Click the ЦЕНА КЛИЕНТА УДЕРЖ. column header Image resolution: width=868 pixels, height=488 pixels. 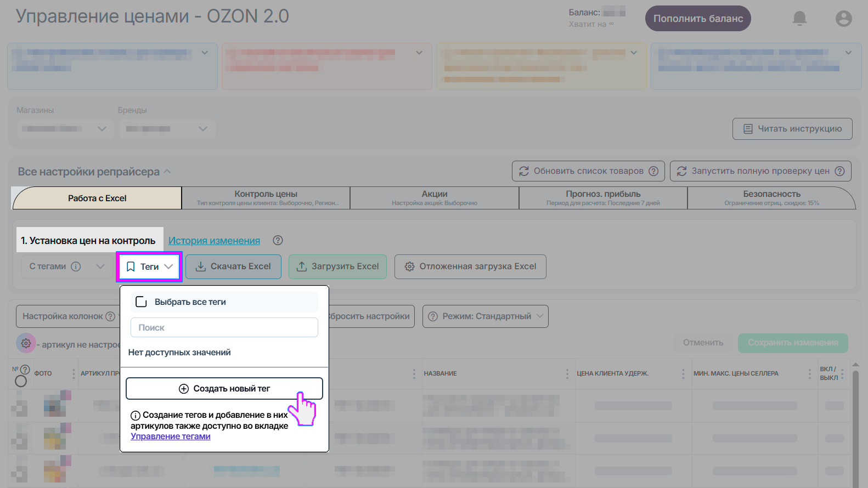click(612, 373)
